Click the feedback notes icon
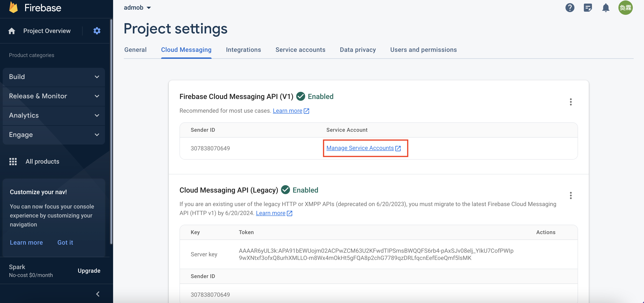Screen dimensions: 644x303 click(587, 8)
